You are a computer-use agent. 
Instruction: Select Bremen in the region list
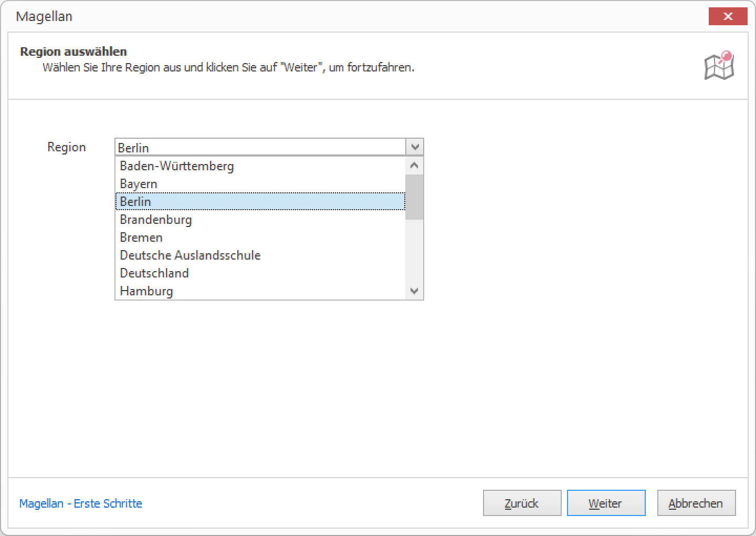pyautogui.click(x=260, y=238)
